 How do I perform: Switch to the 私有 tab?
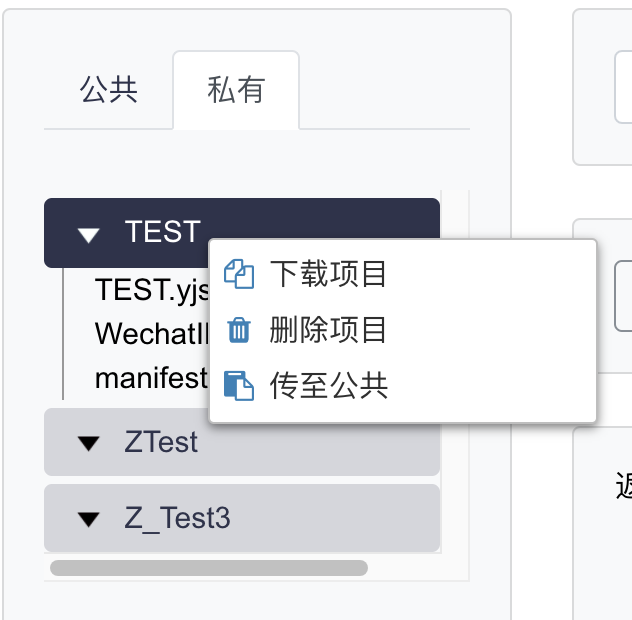click(236, 90)
